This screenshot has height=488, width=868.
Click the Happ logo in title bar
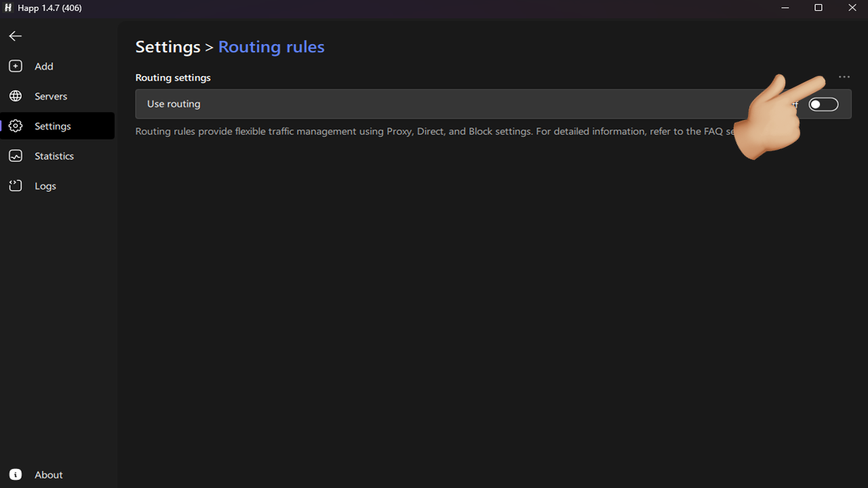[x=8, y=8]
